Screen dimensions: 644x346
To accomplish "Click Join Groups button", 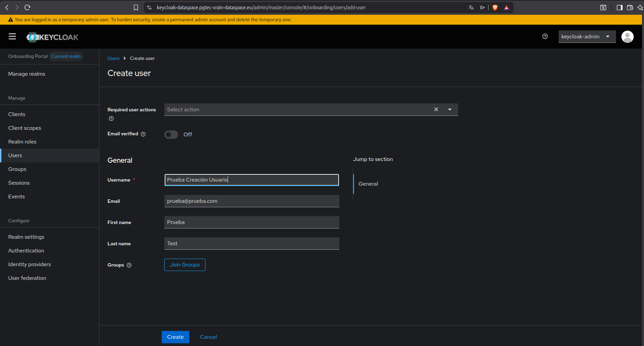I will pos(185,265).
